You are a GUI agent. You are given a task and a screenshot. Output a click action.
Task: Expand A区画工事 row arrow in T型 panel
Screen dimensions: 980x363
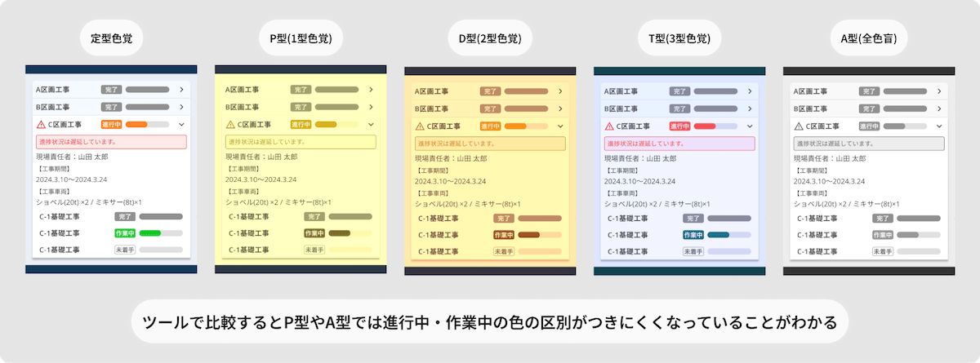pyautogui.click(x=750, y=91)
